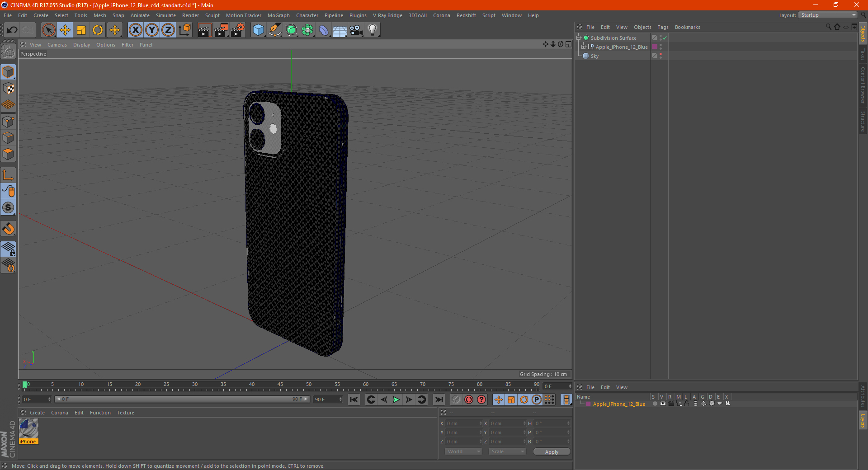Play animation forward
The image size is (868, 470).
396,399
